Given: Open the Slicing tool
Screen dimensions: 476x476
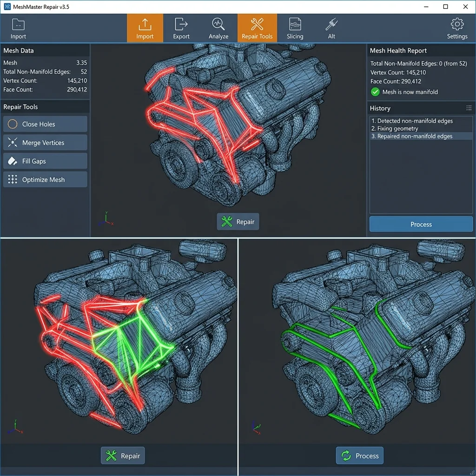Looking at the screenshot, I should point(295,28).
